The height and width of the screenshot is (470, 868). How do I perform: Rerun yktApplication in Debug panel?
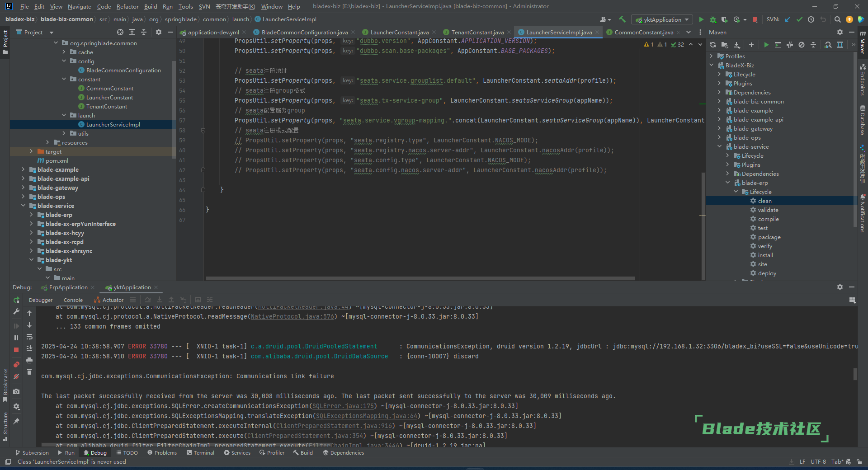16,300
